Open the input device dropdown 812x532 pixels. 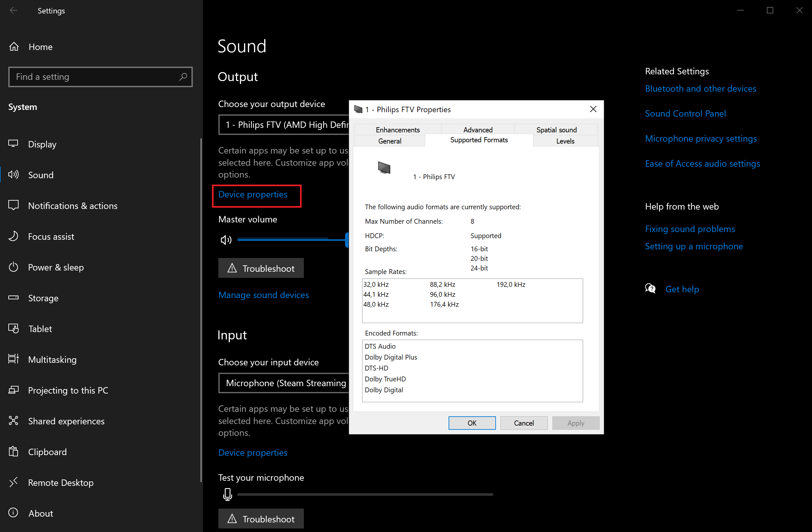(283, 383)
